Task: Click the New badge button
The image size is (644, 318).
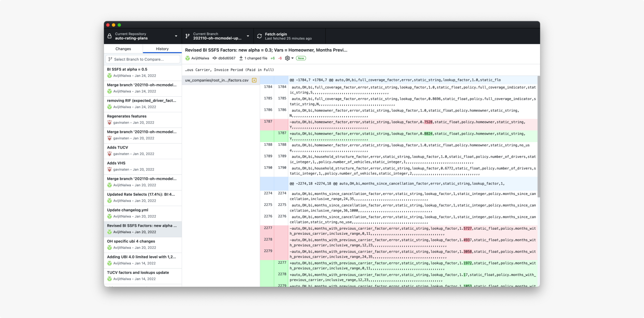Action: click(x=301, y=58)
